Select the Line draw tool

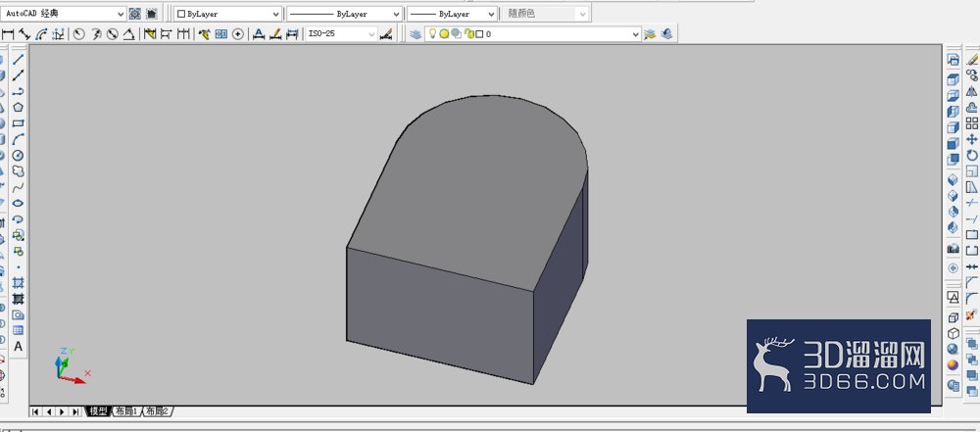pyautogui.click(x=18, y=60)
